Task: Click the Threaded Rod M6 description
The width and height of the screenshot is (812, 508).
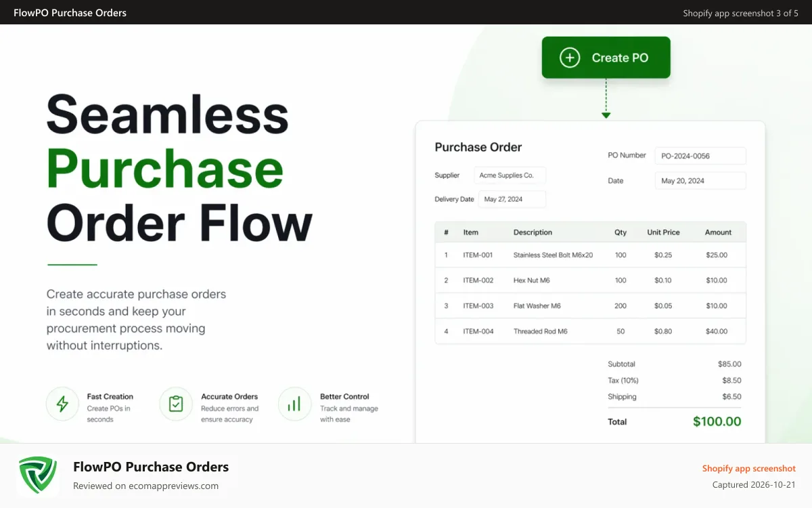Action: 540,332
